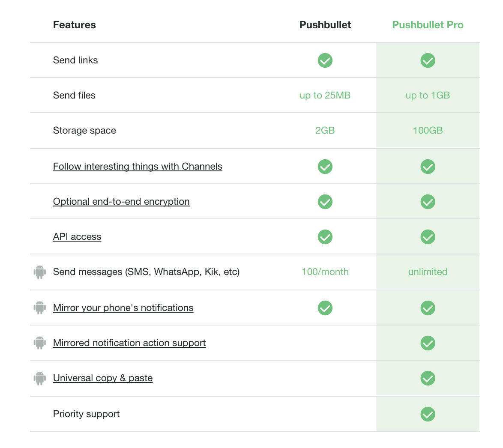This screenshot has height=448, width=503.
Task: Open Mirror your phone's notifications link
Action: [x=123, y=308]
